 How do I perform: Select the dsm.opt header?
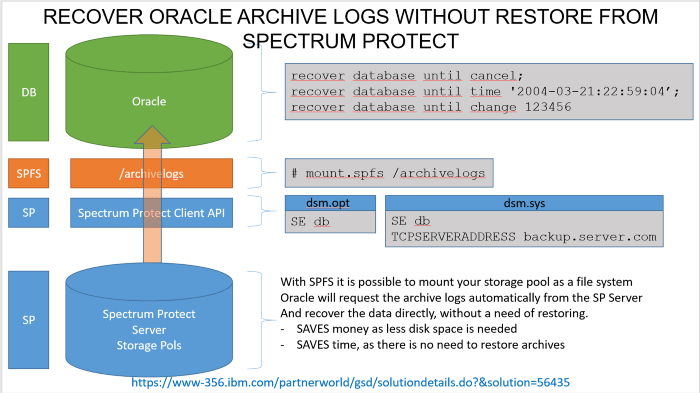point(330,203)
